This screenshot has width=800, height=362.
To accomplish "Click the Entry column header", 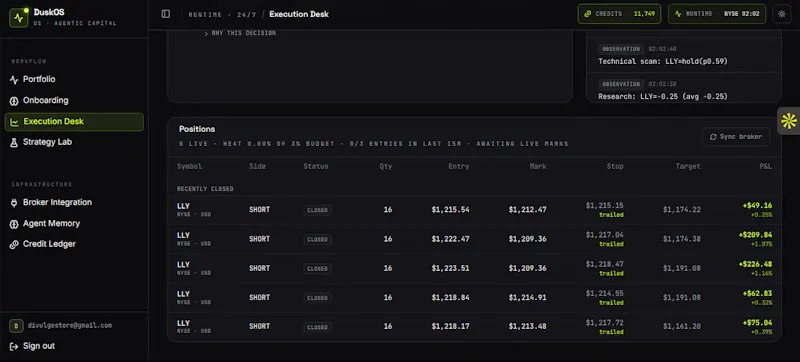I will (459, 167).
